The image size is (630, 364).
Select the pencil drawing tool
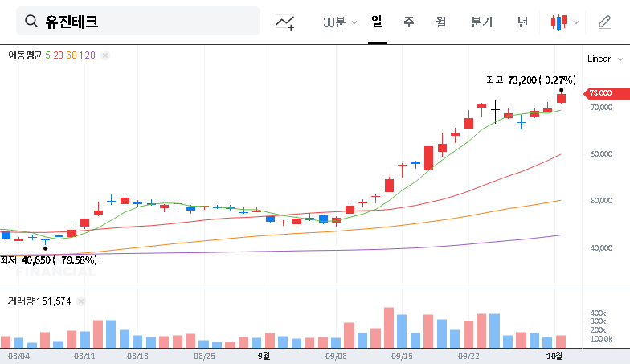[x=604, y=22]
